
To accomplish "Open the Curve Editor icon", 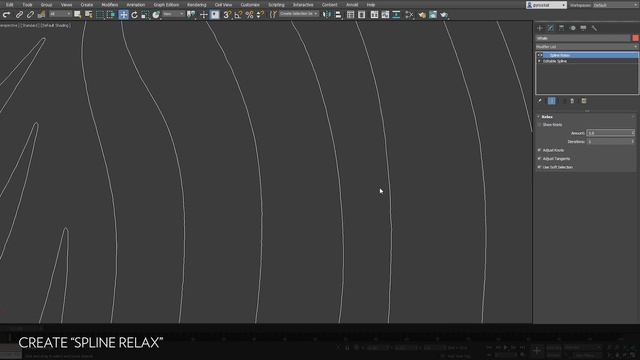I will 385,15.
